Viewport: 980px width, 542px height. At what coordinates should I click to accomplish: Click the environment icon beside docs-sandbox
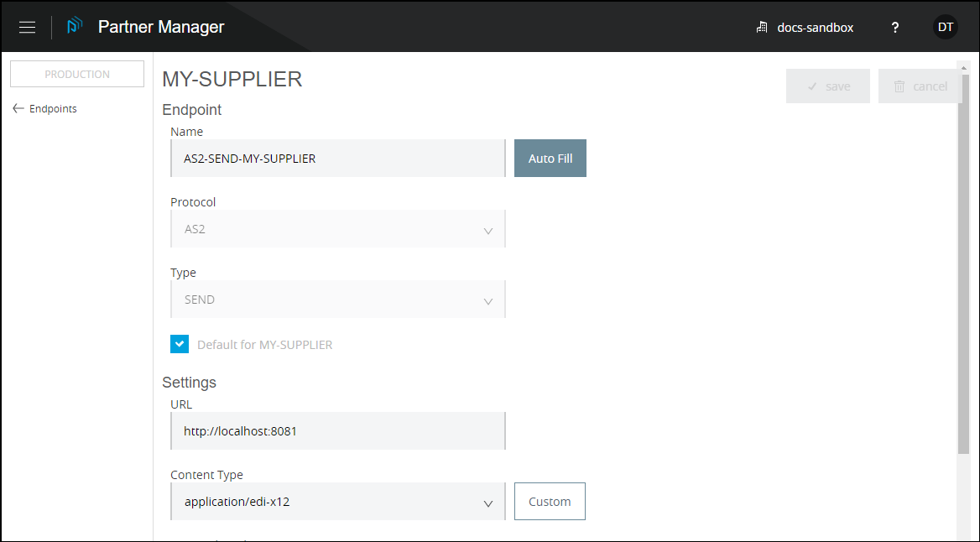click(x=761, y=27)
